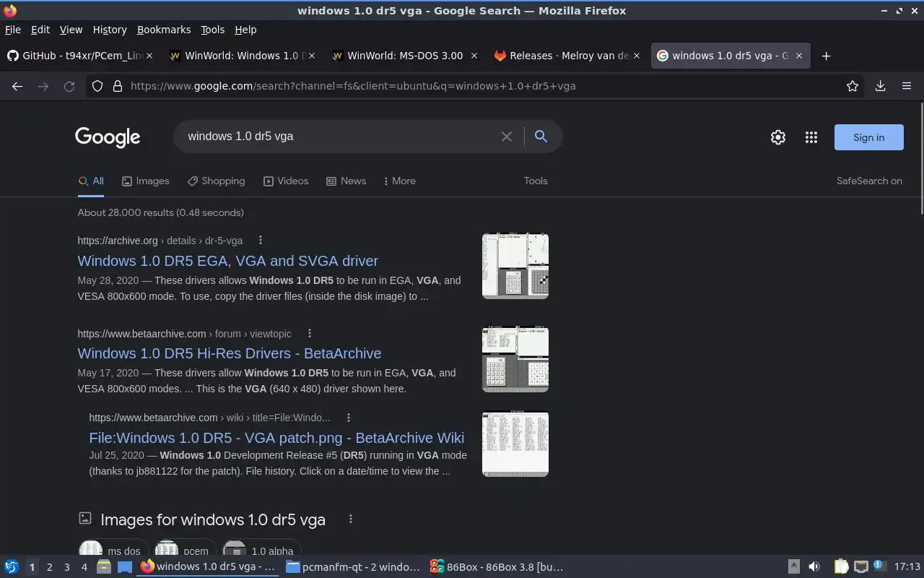Close the GitHub t94xr/PCem tab

pyautogui.click(x=149, y=56)
